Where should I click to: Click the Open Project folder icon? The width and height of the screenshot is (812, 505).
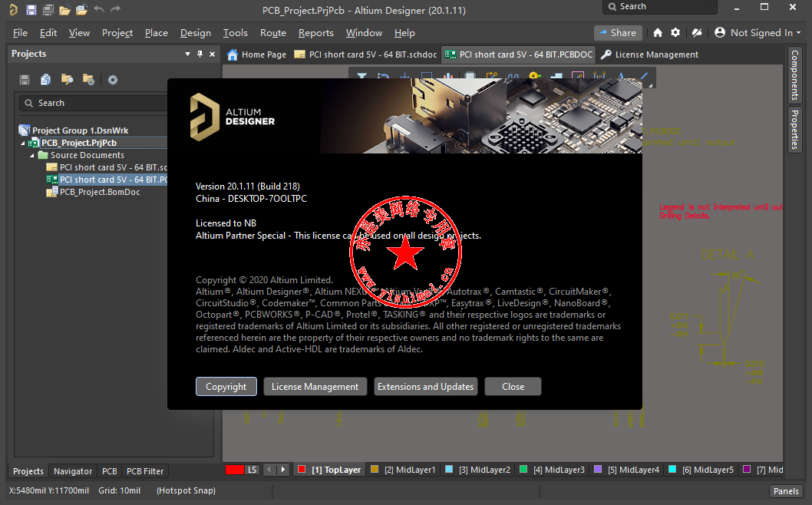(82, 9)
